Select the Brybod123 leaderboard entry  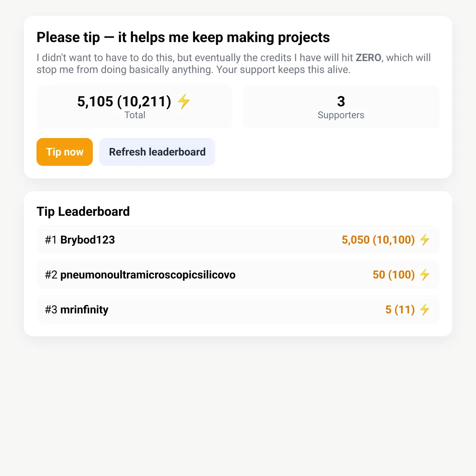pyautogui.click(x=238, y=240)
